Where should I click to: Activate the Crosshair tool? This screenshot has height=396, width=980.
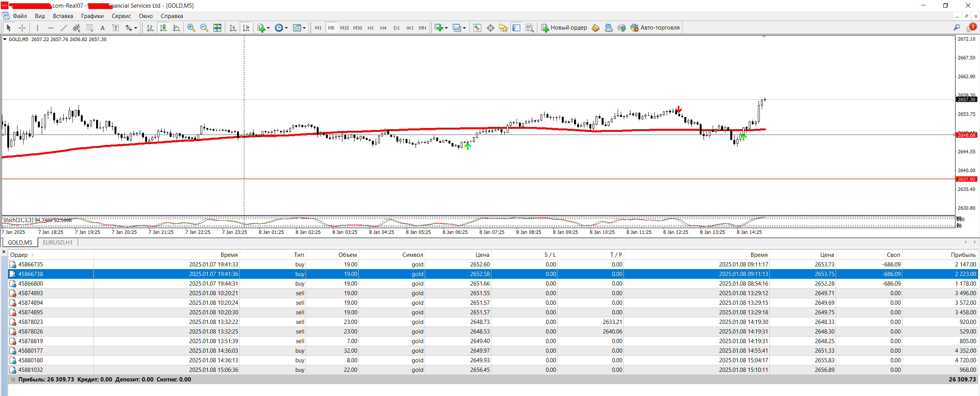pyautogui.click(x=22, y=28)
